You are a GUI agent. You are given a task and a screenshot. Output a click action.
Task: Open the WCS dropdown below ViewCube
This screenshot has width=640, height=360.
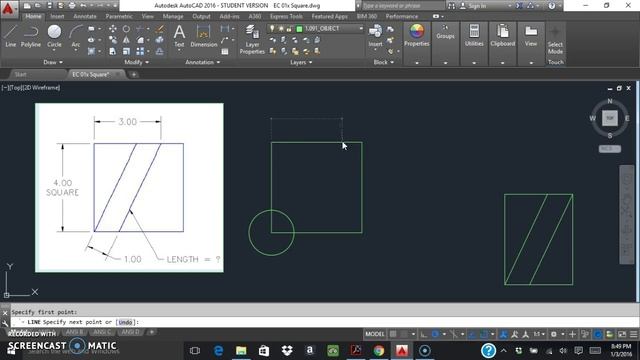click(x=610, y=149)
